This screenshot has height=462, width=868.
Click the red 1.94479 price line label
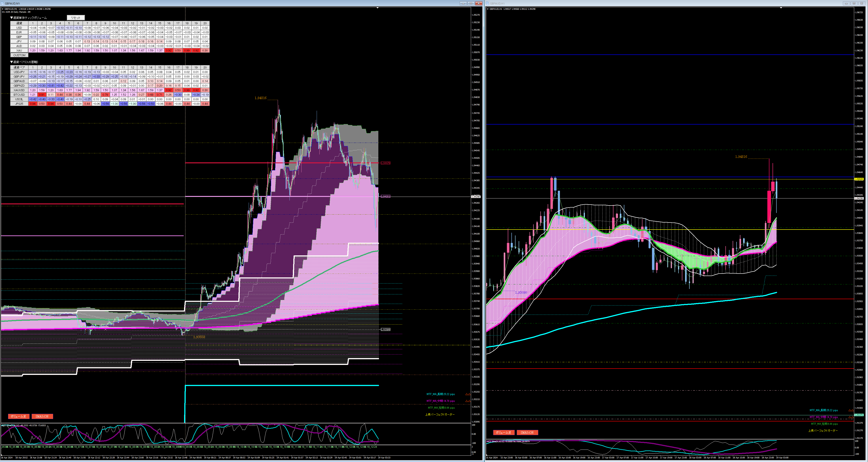point(385,163)
